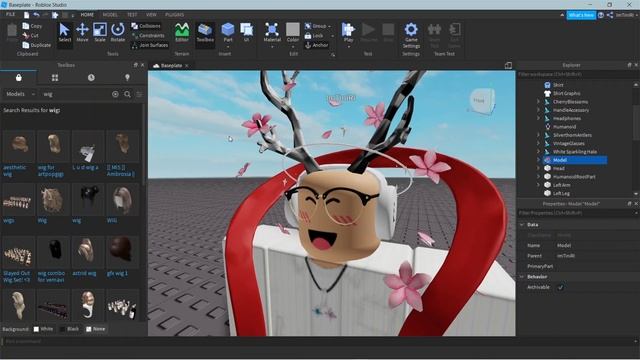Activate the Rotate tool
The height and width of the screenshot is (360, 640).
point(118,32)
